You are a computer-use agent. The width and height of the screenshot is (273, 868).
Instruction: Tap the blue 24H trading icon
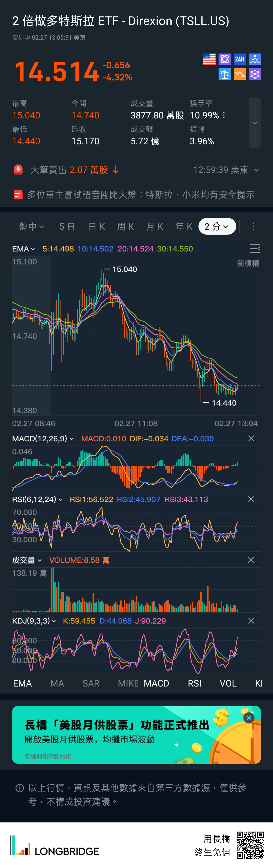240,59
